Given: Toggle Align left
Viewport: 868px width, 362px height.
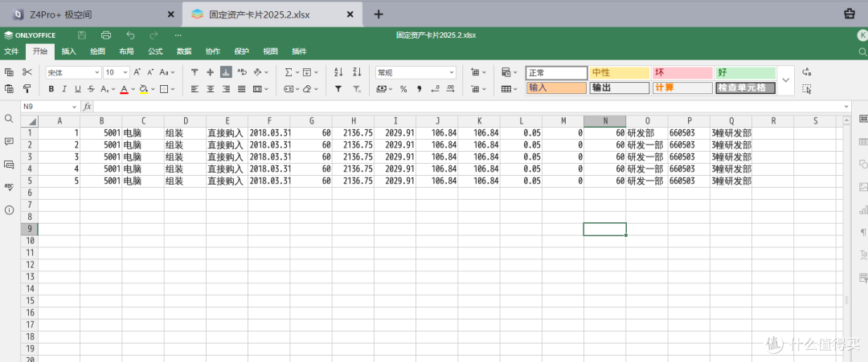Looking at the screenshot, I should click(194, 88).
